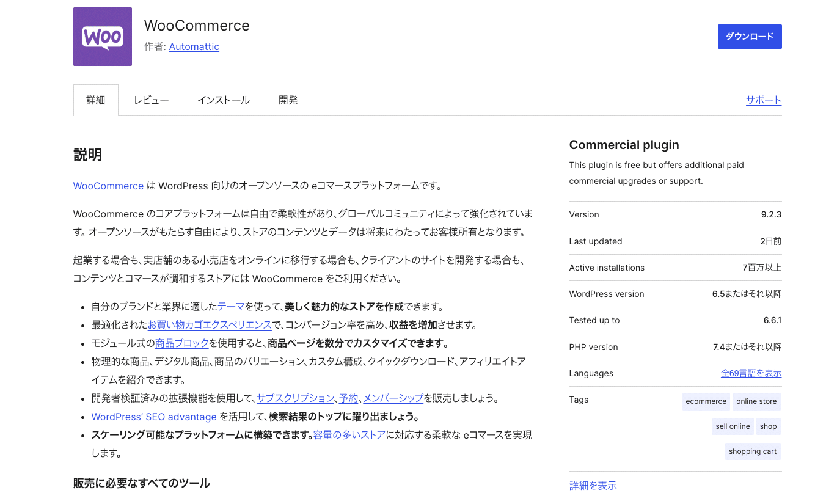
Task: Click the PHP version value 7.4またはそれ以降
Action: click(747, 347)
